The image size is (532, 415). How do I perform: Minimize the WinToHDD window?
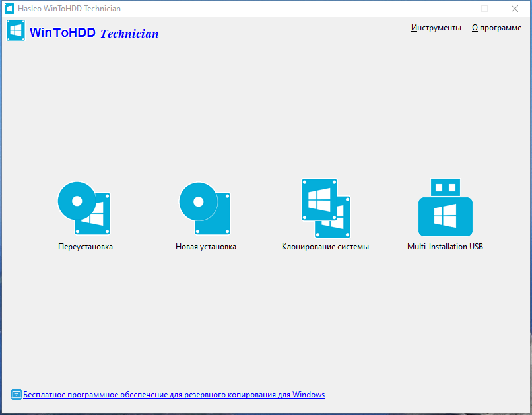pyautogui.click(x=454, y=9)
